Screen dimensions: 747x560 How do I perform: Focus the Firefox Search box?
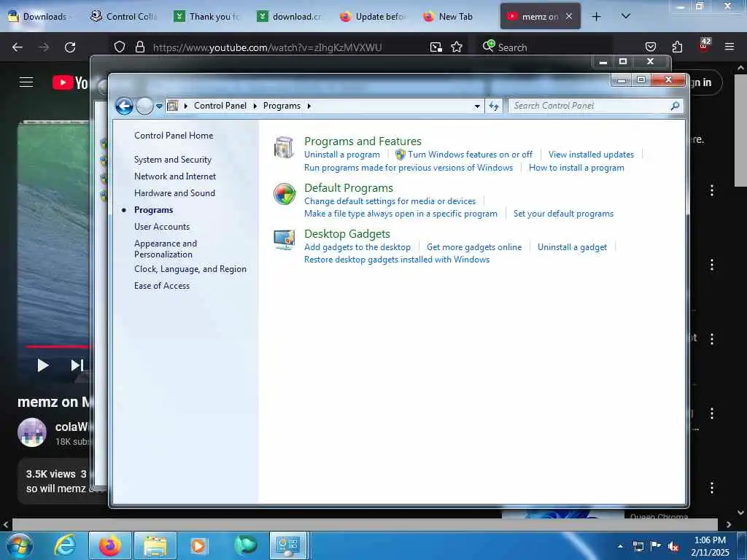[544, 47]
